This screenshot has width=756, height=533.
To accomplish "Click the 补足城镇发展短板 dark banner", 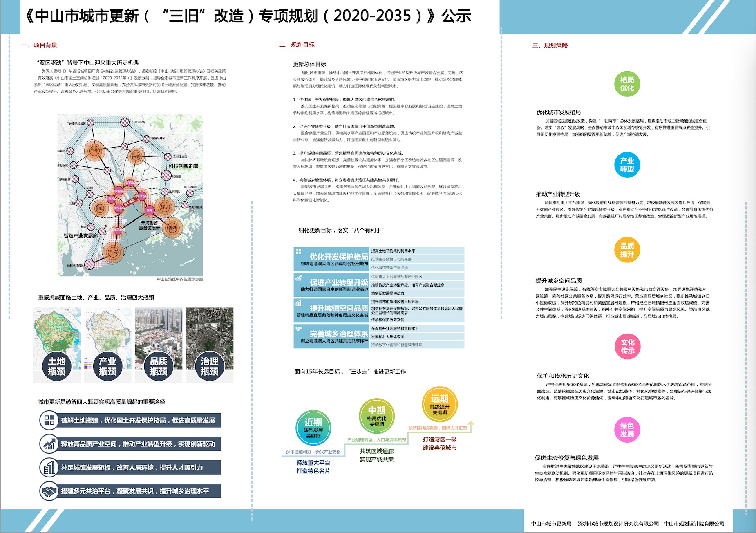I will pos(139,468).
